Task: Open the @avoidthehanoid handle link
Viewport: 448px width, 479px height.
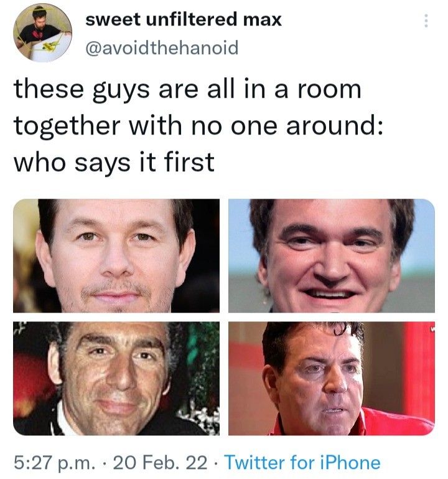Action: point(162,48)
